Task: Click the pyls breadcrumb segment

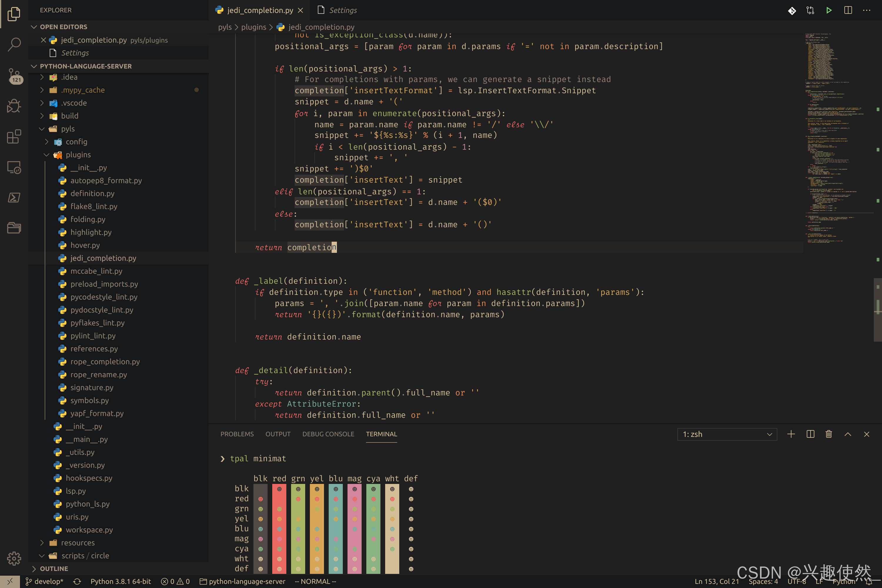Action: (x=225, y=27)
